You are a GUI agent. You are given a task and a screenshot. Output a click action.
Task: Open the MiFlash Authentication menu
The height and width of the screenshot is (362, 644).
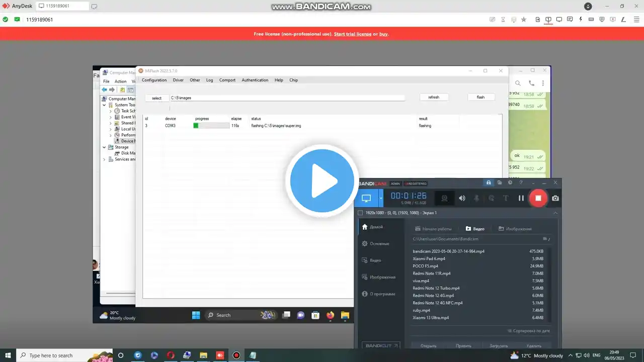(x=255, y=80)
